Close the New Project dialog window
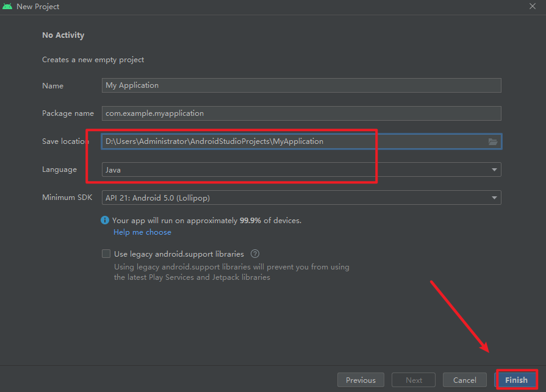 tap(532, 7)
